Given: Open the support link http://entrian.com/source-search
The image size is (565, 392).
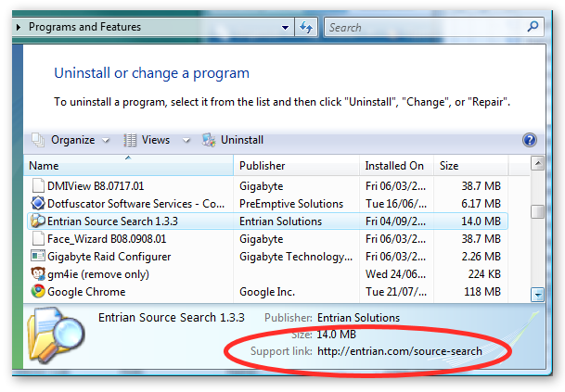Looking at the screenshot, I should (400, 351).
